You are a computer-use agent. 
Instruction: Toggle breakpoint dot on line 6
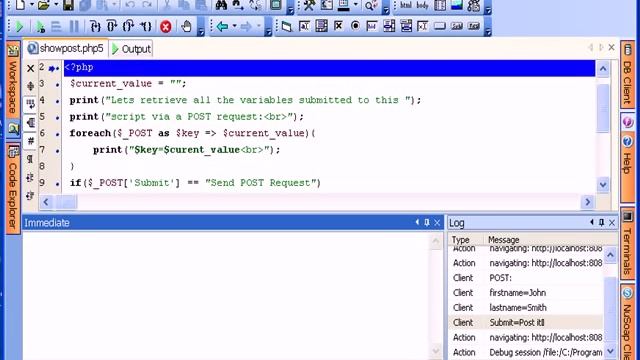point(58,134)
